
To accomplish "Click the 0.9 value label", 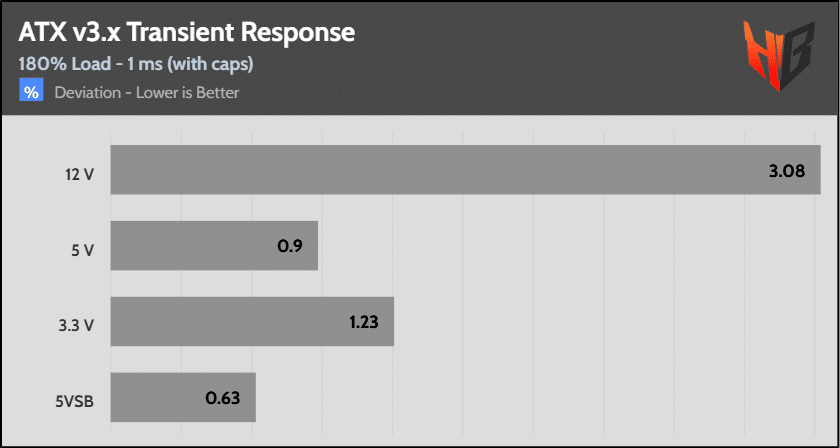I will (x=290, y=247).
